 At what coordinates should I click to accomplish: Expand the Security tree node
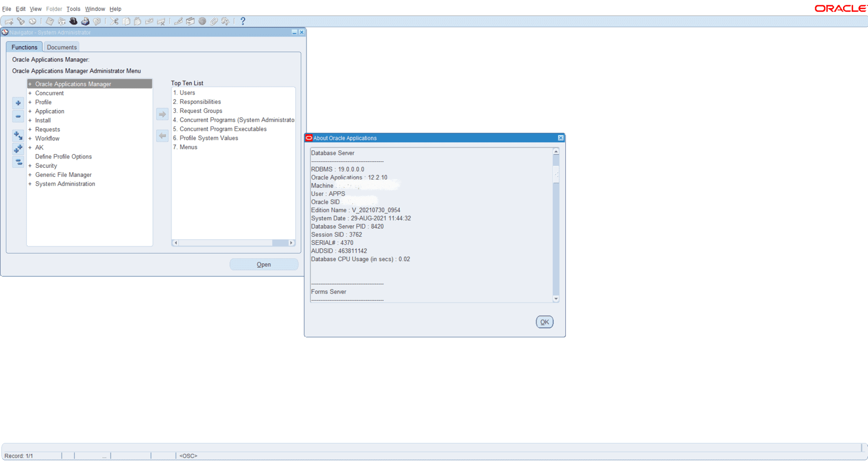click(x=30, y=166)
